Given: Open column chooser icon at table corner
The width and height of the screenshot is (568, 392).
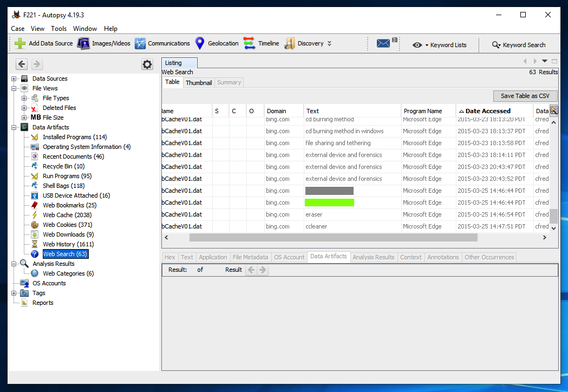Looking at the screenshot, I should click(x=553, y=110).
